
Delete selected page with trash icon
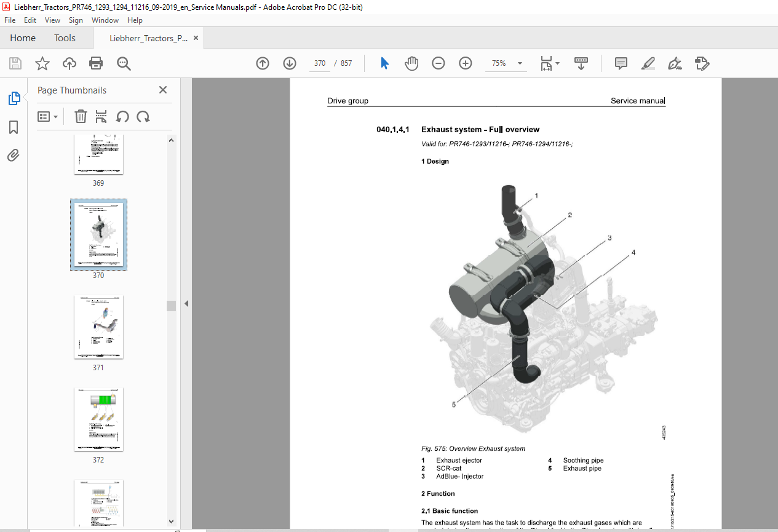pyautogui.click(x=81, y=116)
